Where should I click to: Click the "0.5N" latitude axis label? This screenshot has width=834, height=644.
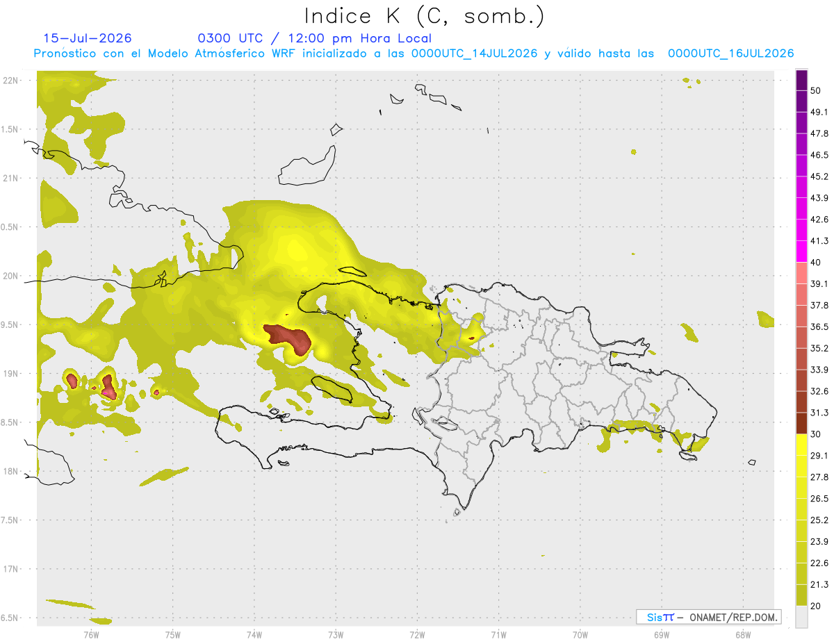(10, 227)
